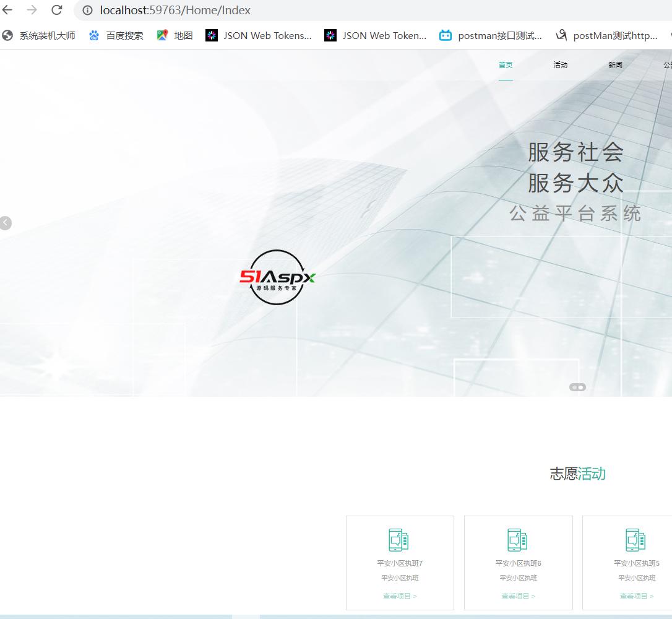Viewport: 672px width, 619px height.
Task: Open the postMan测试http... bookmark
Action: tap(615, 35)
